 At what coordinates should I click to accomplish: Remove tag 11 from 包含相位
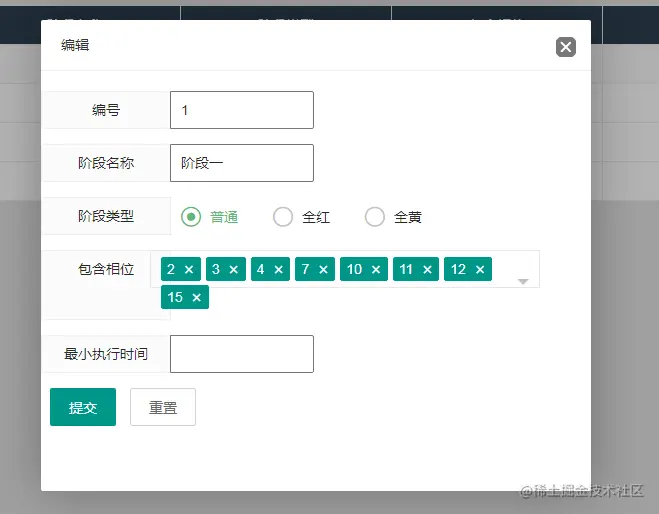pos(427,269)
